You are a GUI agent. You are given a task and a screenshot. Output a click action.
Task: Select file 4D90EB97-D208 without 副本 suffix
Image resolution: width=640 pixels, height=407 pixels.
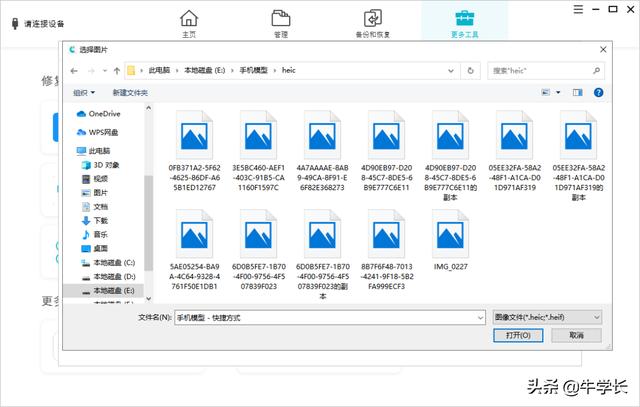pyautogui.click(x=387, y=151)
